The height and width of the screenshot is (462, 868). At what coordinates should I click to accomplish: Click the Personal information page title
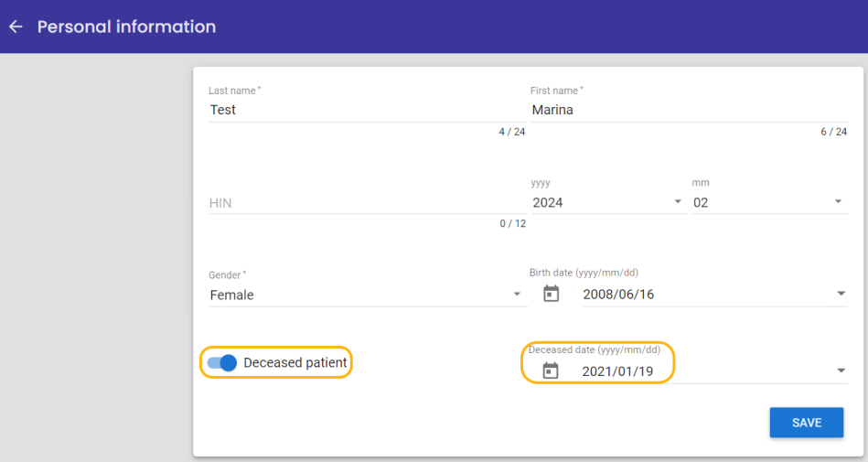click(127, 27)
